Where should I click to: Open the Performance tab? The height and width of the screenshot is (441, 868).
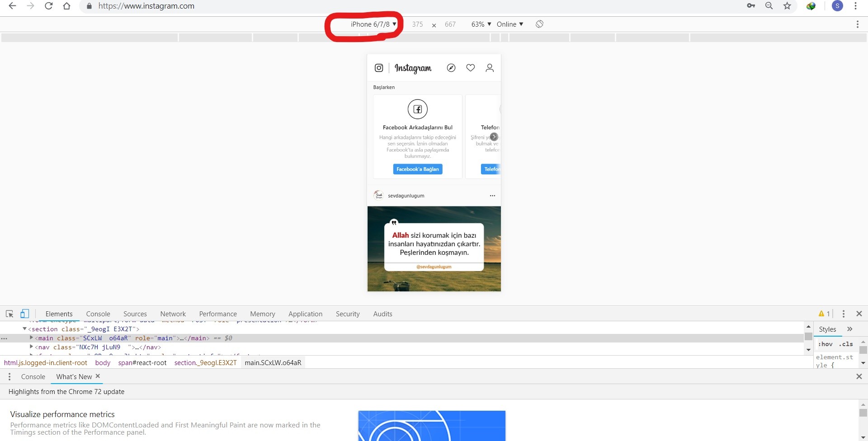pos(218,314)
